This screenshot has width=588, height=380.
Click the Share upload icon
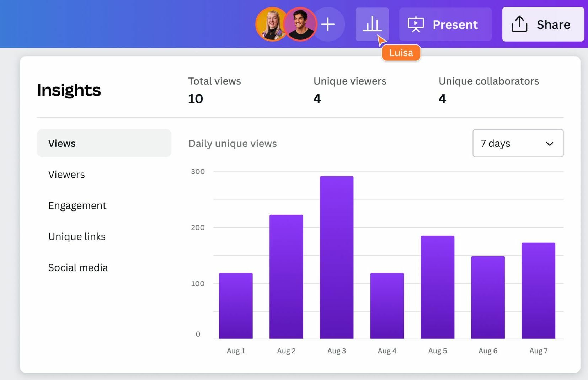coord(520,24)
